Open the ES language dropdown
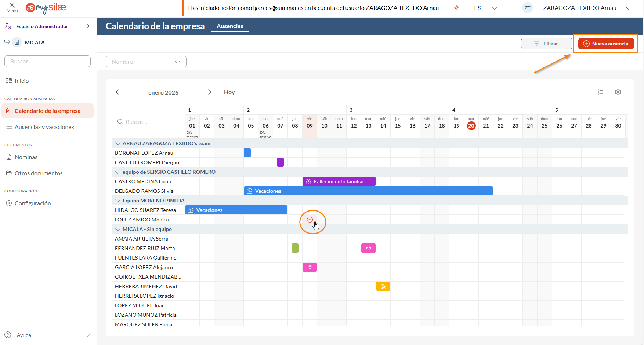The image size is (644, 345). 485,8
